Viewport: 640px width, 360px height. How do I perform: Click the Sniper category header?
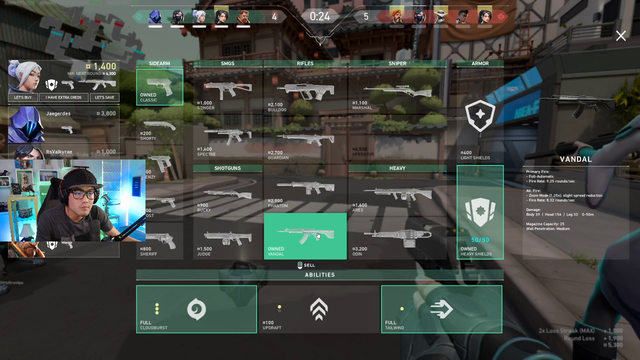point(397,64)
